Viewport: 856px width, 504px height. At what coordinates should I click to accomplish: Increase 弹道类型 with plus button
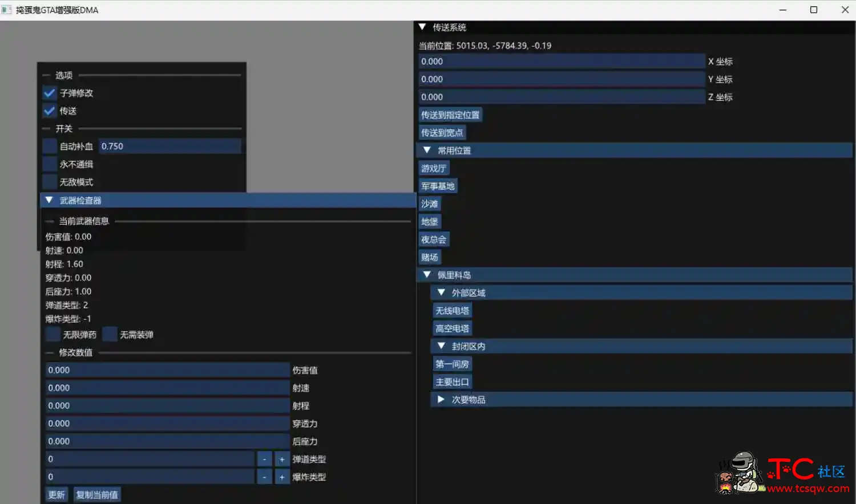pos(282,459)
